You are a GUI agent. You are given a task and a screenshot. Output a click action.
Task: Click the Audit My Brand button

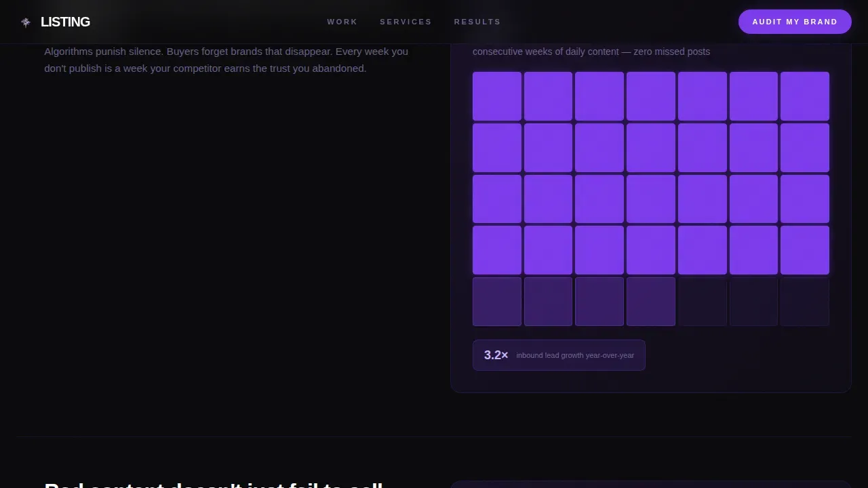tap(795, 22)
